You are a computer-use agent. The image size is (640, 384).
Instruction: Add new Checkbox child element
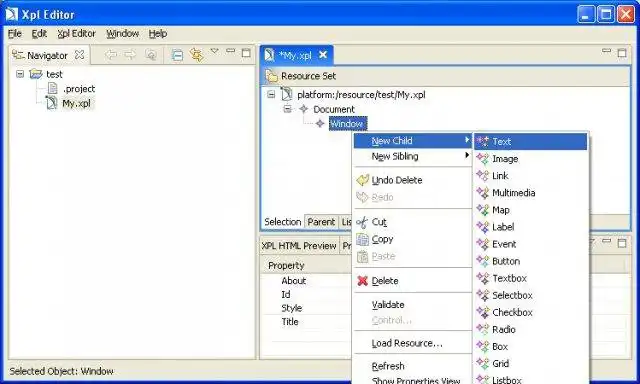531,312
